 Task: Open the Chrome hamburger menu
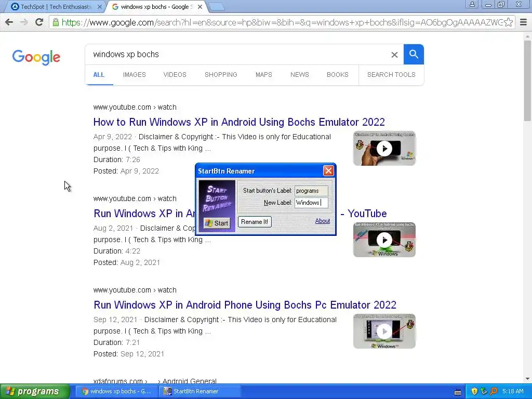click(523, 22)
